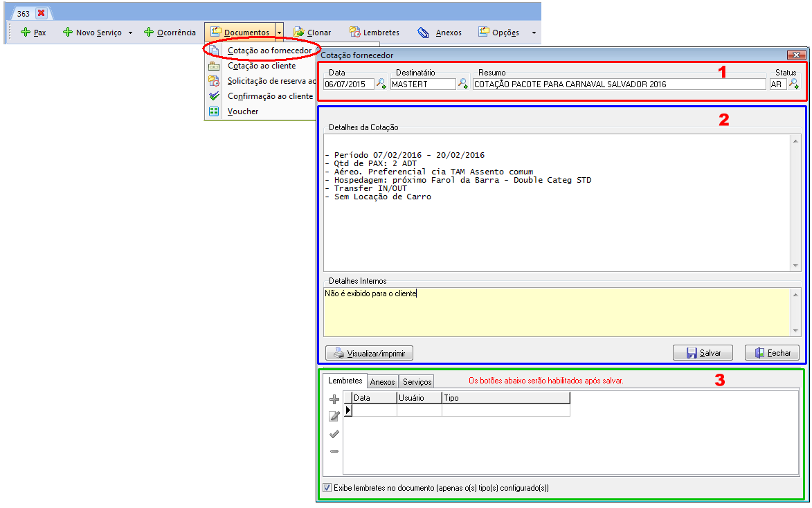Viewport: 812px width, 508px height.
Task: Click the Cotação ao cliente briefcase icon
Action: pyautogui.click(x=214, y=66)
